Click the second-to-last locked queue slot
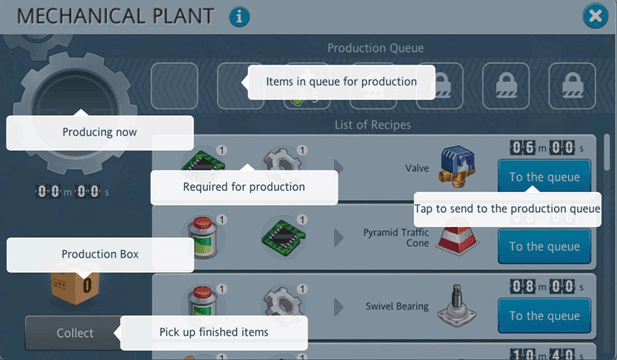The width and height of the screenshot is (617, 360). pyautogui.click(x=506, y=86)
